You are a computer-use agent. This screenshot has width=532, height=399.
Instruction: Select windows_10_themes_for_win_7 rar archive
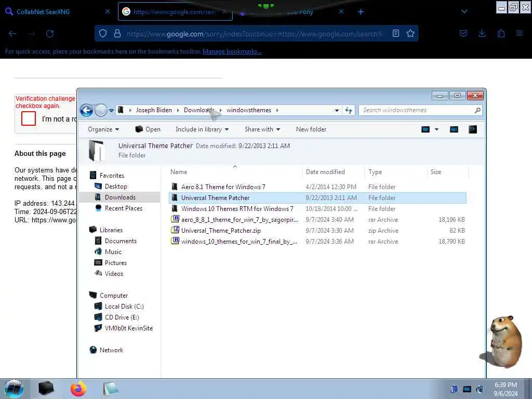[x=317, y=241]
